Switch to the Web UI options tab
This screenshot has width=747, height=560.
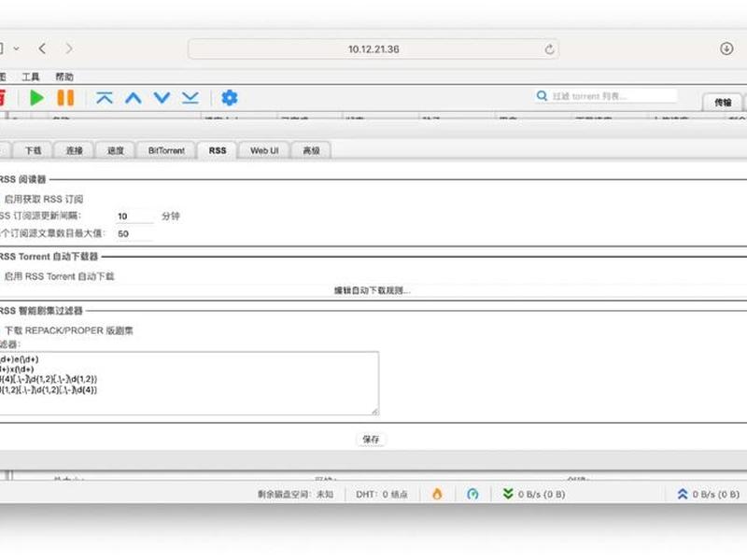tap(264, 150)
